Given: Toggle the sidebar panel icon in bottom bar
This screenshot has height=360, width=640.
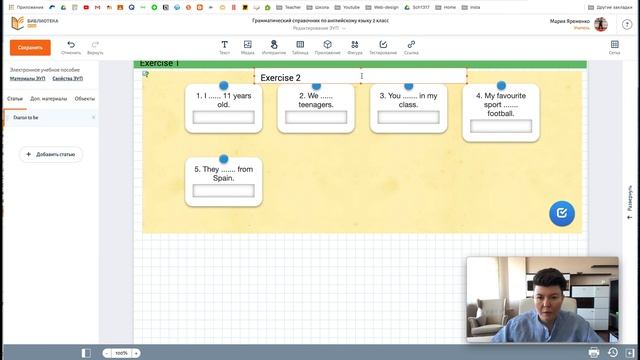Looking at the screenshot, I should (x=86, y=353).
